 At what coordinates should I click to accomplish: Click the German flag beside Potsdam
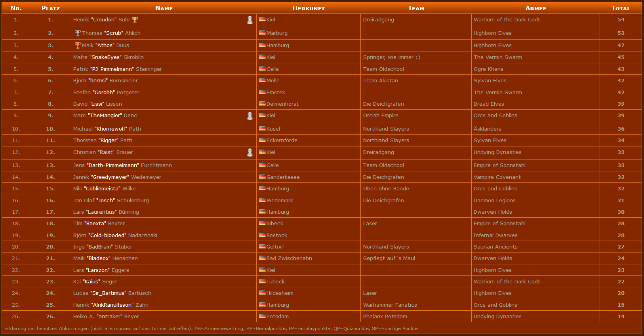(262, 316)
